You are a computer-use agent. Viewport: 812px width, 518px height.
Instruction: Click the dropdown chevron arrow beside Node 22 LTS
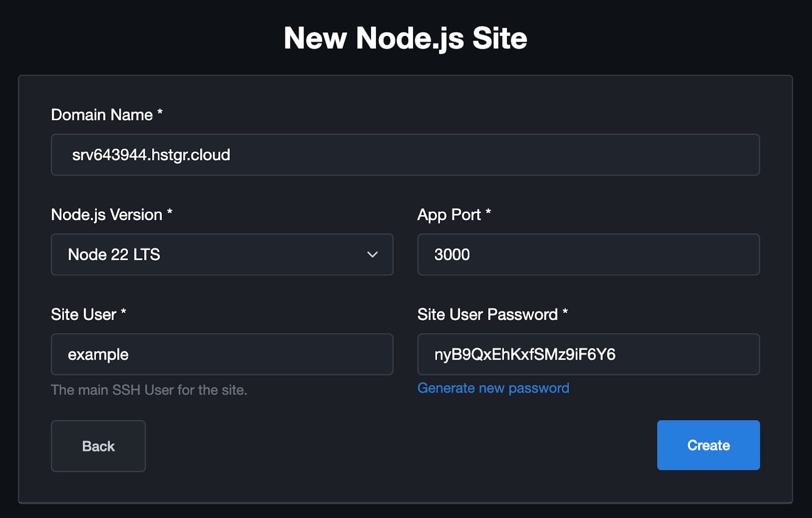pyautogui.click(x=372, y=255)
